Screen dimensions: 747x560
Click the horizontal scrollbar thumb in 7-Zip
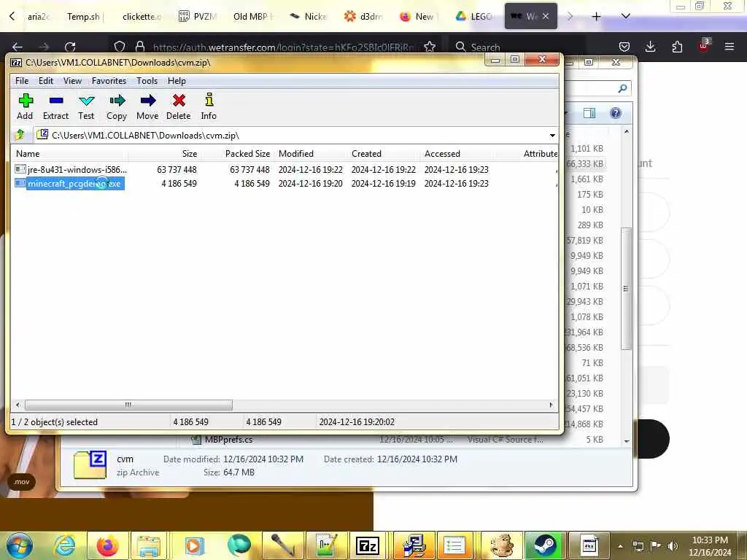[128, 405]
